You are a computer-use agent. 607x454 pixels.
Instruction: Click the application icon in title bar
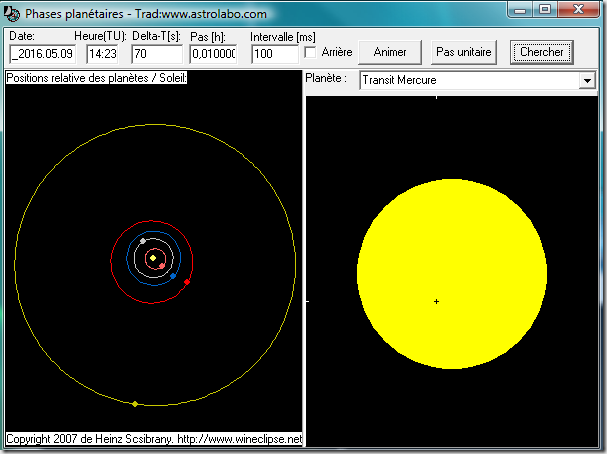pyautogui.click(x=14, y=10)
